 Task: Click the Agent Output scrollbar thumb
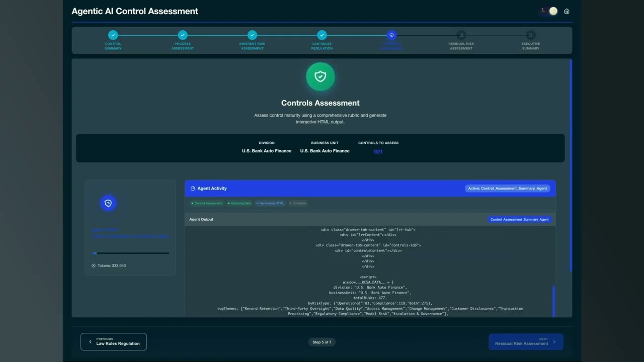point(552,301)
